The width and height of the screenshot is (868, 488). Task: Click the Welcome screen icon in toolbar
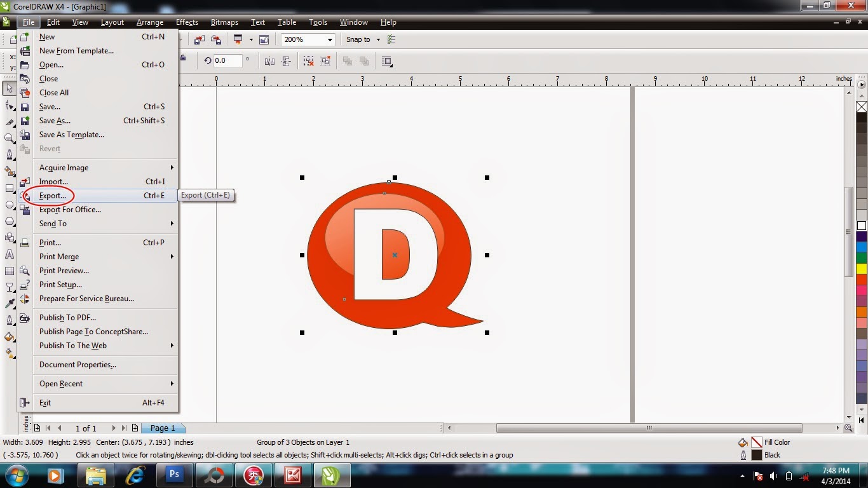[x=264, y=39]
